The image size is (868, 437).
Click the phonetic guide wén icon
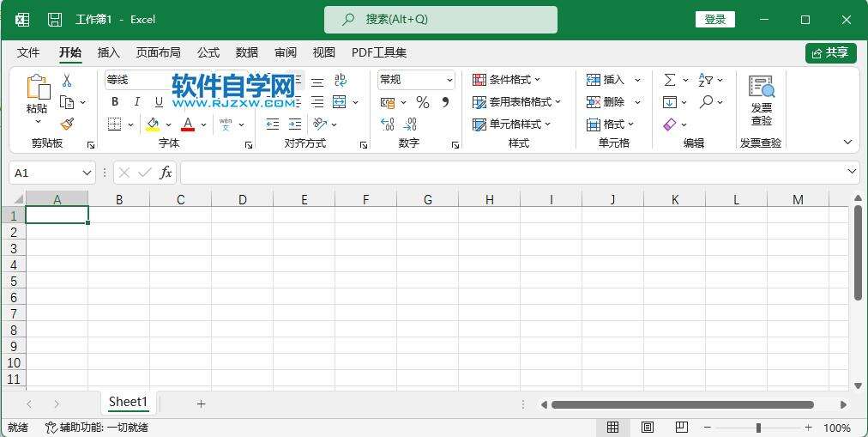226,124
